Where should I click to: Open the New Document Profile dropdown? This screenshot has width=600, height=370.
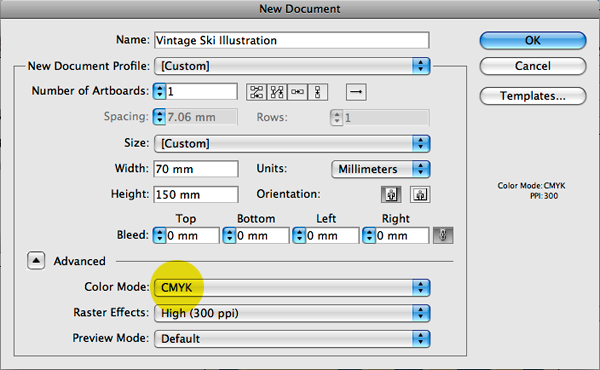tap(292, 66)
